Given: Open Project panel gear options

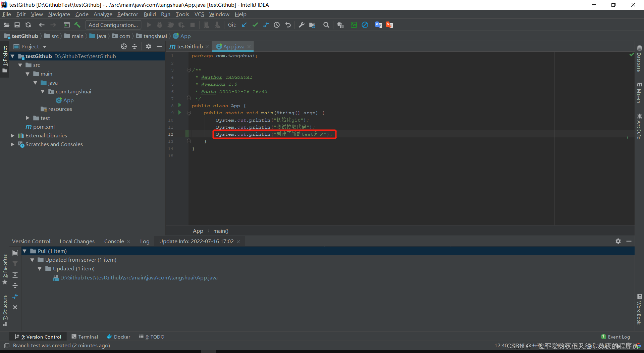Looking at the screenshot, I should [x=149, y=46].
